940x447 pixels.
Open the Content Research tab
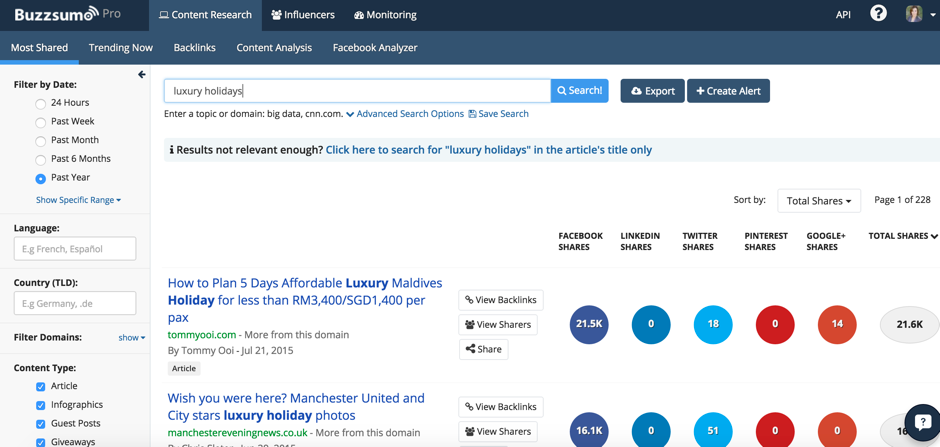click(205, 15)
